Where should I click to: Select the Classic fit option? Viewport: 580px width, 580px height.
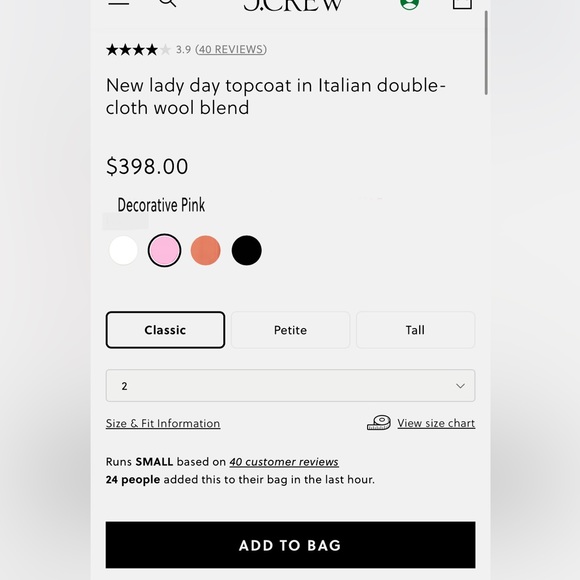click(165, 330)
